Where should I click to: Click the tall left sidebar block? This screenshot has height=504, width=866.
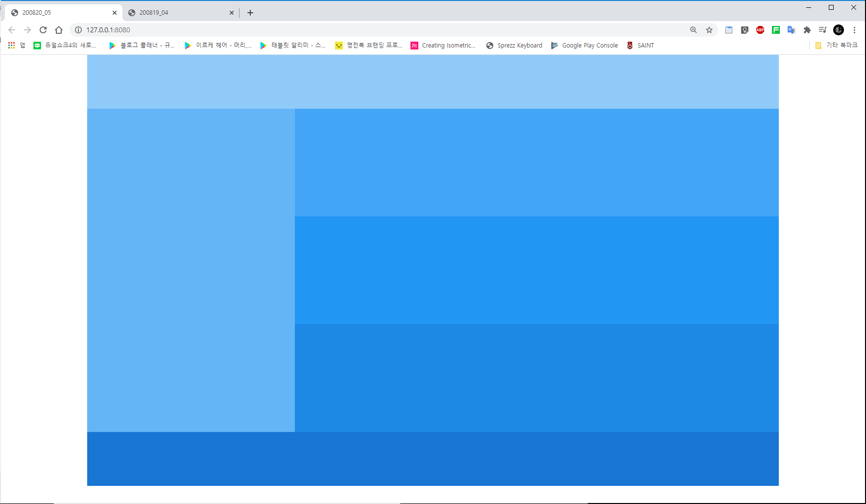191,270
